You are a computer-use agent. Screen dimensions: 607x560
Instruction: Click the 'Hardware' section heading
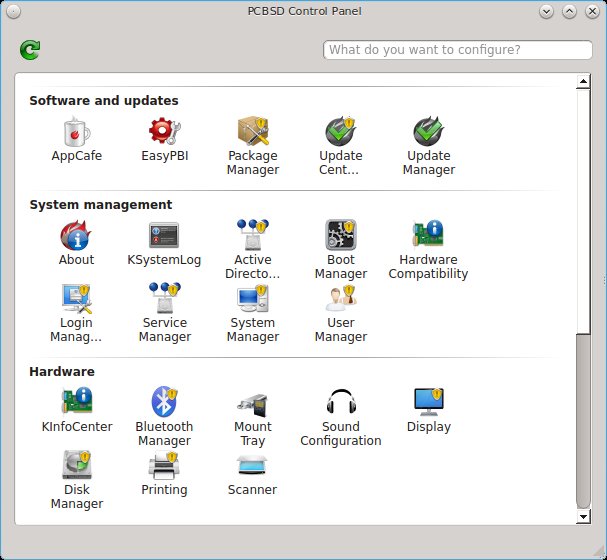coord(62,372)
